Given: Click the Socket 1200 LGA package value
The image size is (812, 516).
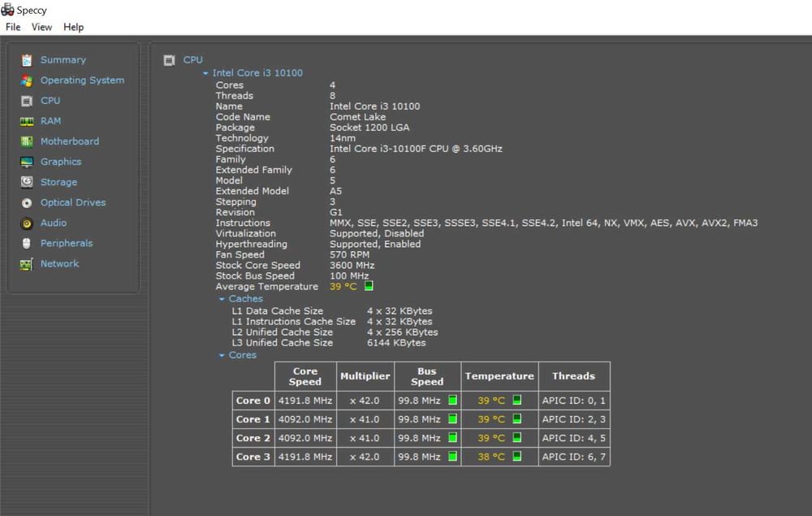Looking at the screenshot, I should (369, 128).
